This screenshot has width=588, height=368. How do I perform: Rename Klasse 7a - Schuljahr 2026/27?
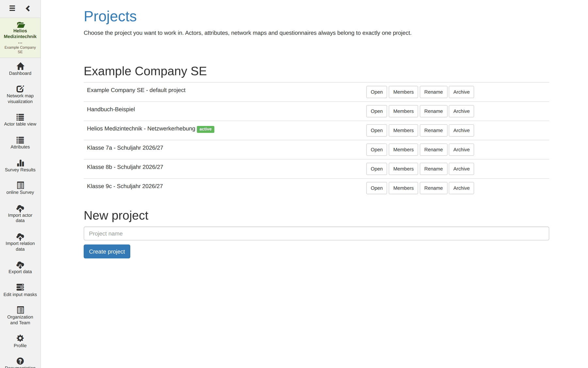pos(433,150)
